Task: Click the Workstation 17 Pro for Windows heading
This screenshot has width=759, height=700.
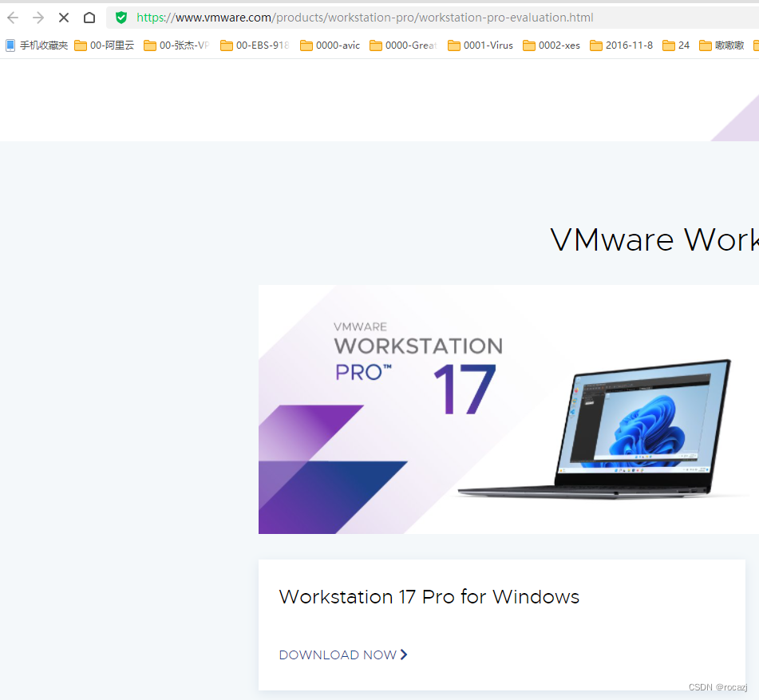Action: coord(429,597)
